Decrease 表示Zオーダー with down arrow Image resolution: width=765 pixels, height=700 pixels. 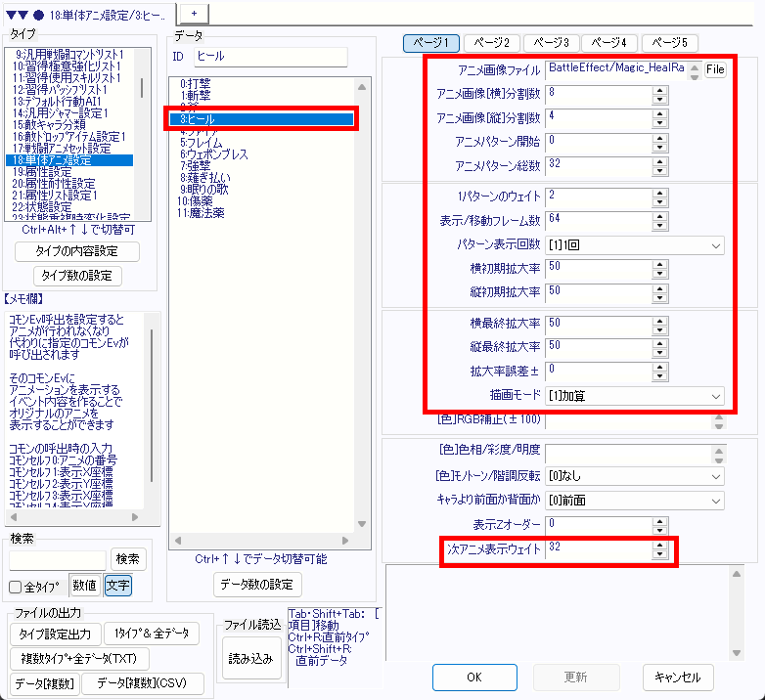(659, 530)
